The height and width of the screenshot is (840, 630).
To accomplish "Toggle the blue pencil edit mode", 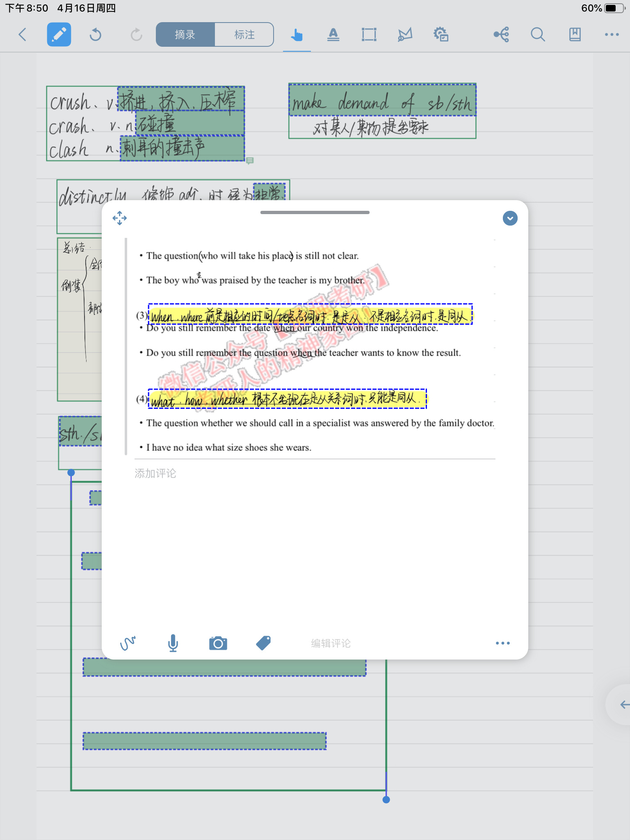I will 59,35.
